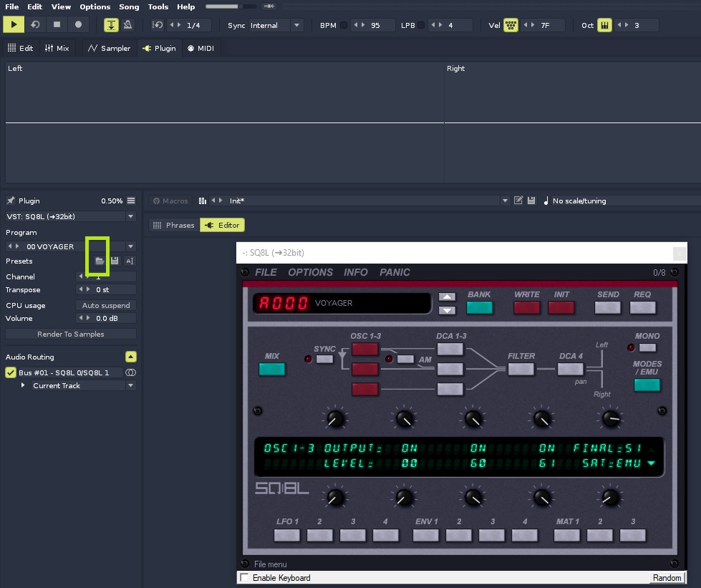Click Render To Samples button
Screen dimensions: 701x588
click(x=71, y=334)
